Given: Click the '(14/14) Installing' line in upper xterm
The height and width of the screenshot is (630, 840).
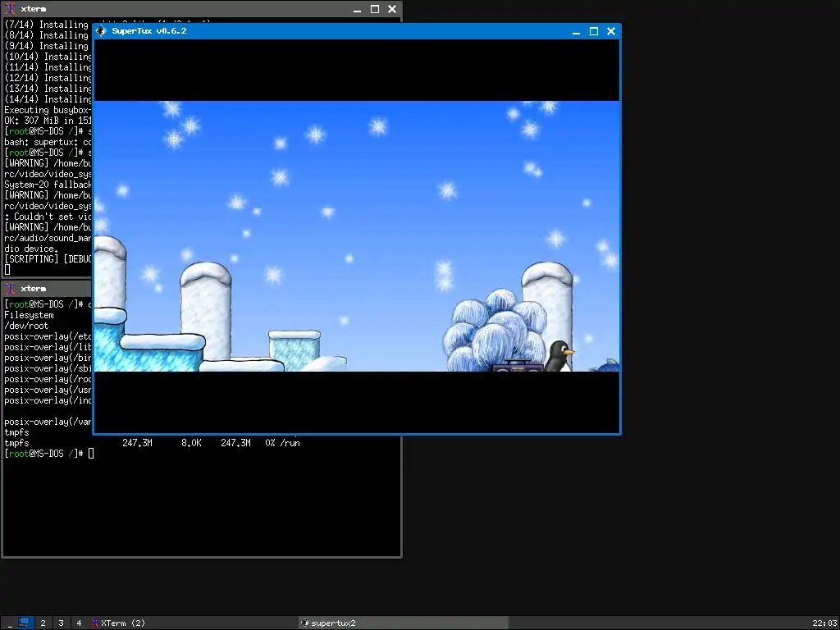Looking at the screenshot, I should click(48, 99).
